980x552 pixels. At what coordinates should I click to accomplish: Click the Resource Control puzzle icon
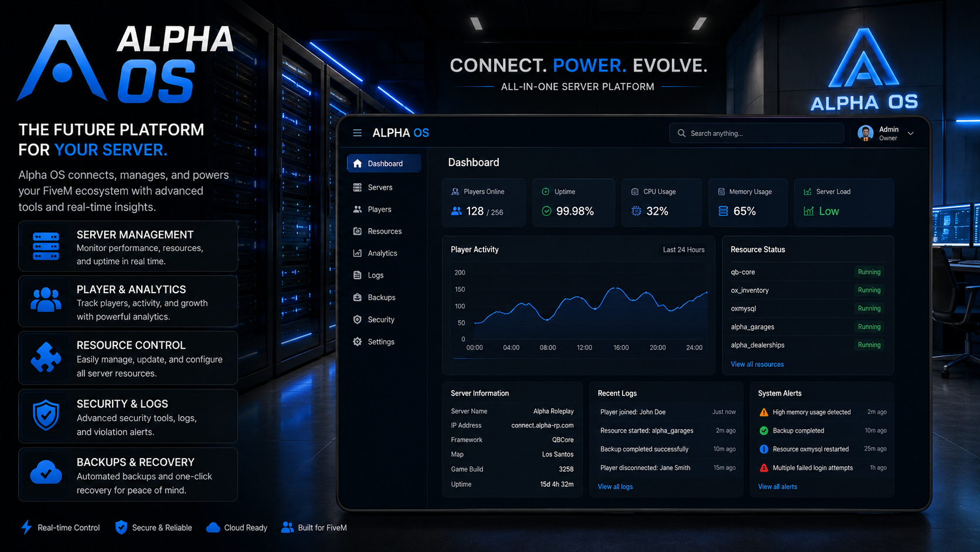pos(46,357)
